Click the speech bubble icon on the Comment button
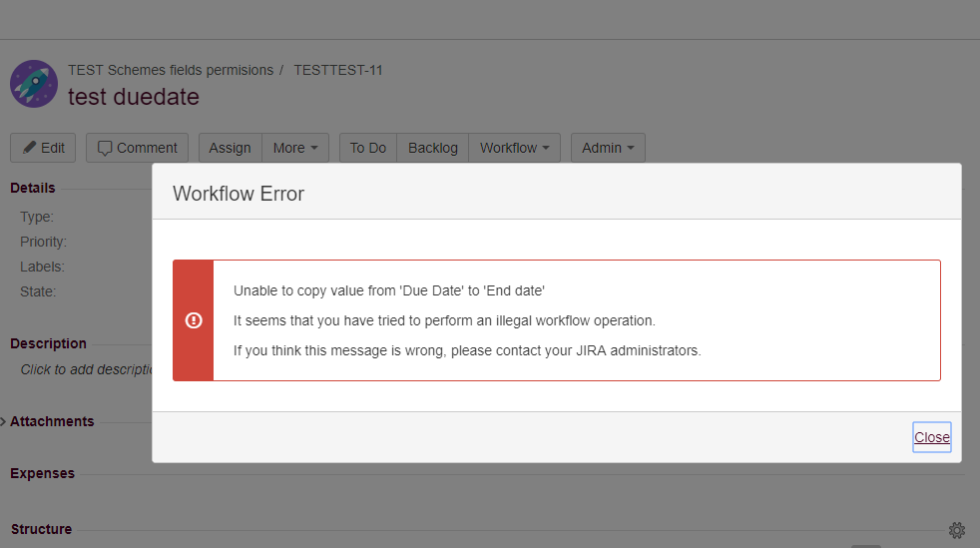 pos(105,148)
